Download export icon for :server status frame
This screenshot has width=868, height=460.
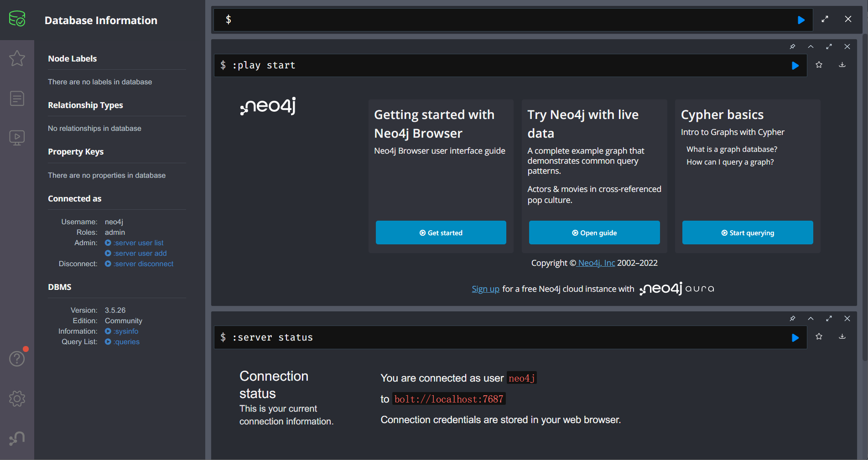(x=842, y=336)
